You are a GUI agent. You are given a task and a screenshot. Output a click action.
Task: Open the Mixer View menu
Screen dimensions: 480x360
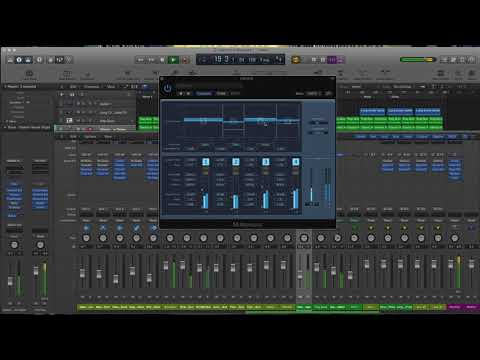(108, 137)
